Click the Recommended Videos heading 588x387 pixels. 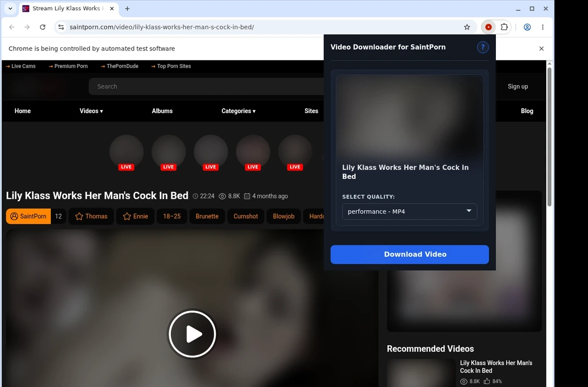[x=430, y=349]
